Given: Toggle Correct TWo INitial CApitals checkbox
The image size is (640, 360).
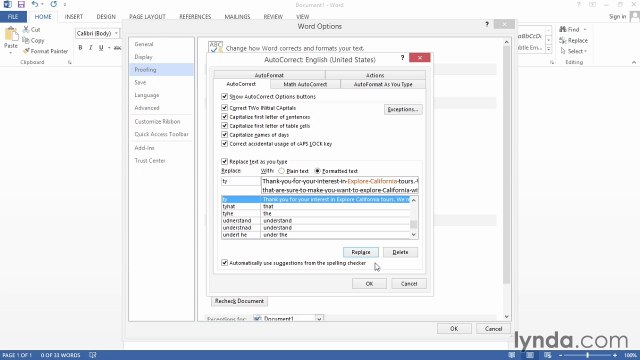Looking at the screenshot, I should point(224,108).
